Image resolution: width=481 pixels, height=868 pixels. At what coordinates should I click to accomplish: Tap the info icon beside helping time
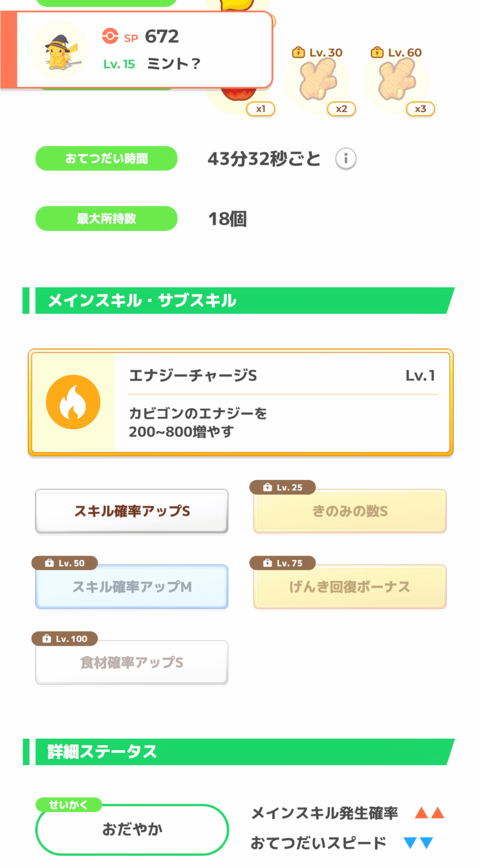[x=346, y=159]
